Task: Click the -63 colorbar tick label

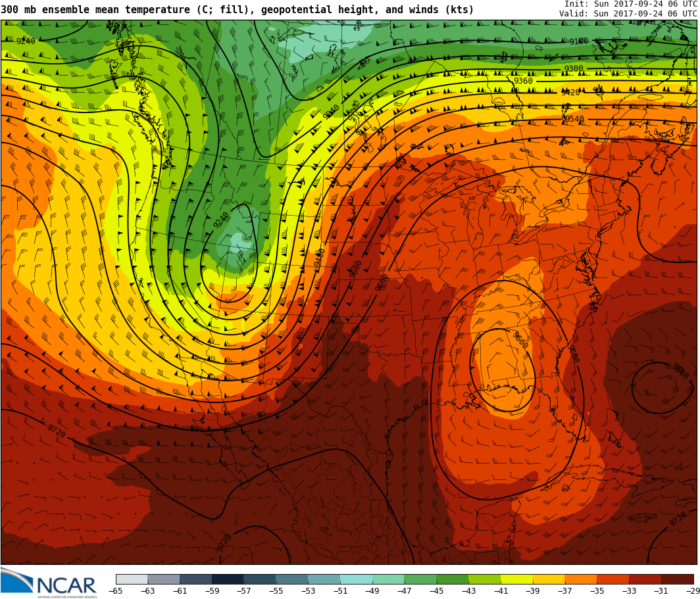Action: click(x=148, y=591)
